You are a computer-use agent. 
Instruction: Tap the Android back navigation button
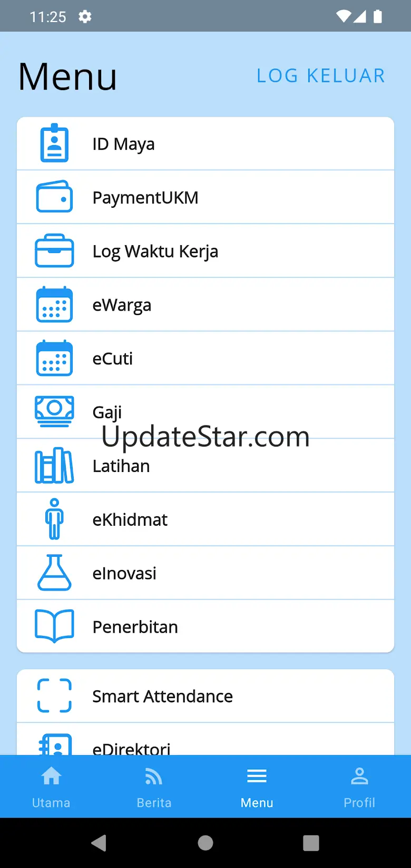coord(99,843)
